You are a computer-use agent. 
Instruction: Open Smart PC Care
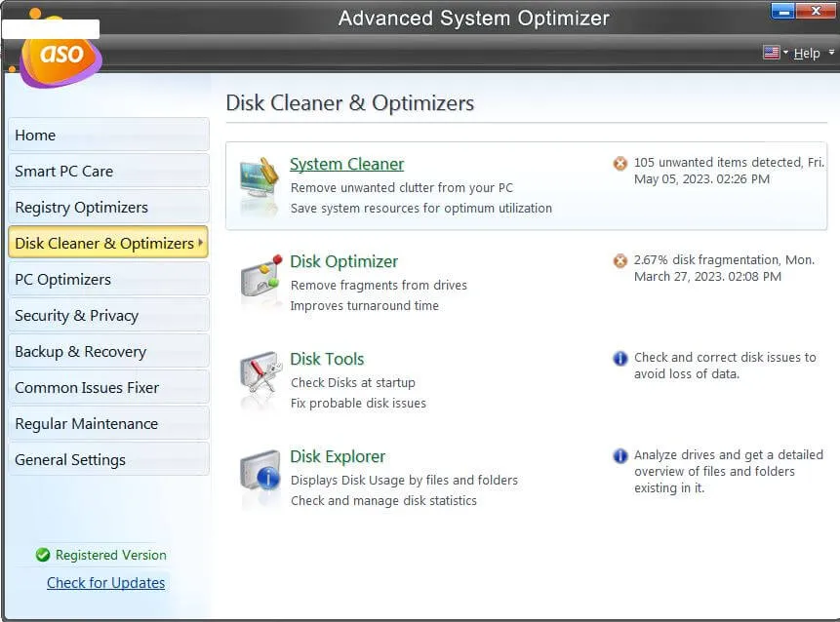tap(108, 171)
